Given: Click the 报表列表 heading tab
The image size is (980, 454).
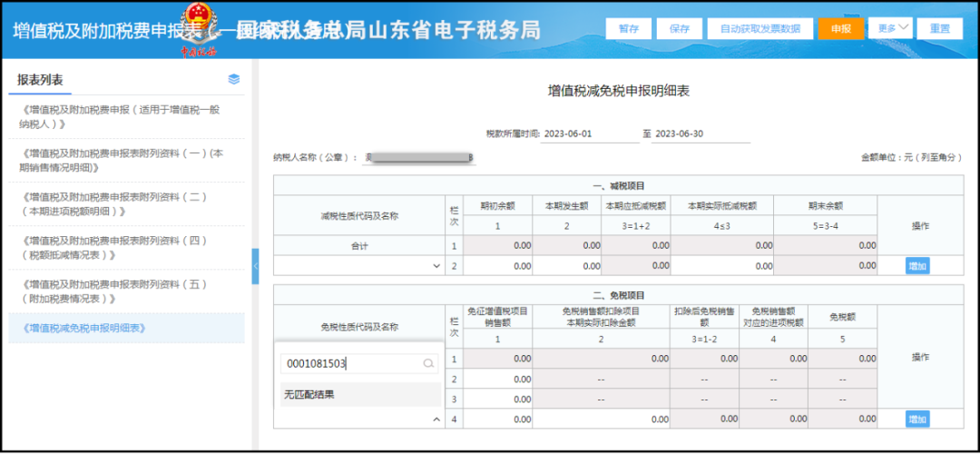Looking at the screenshot, I should [x=41, y=79].
